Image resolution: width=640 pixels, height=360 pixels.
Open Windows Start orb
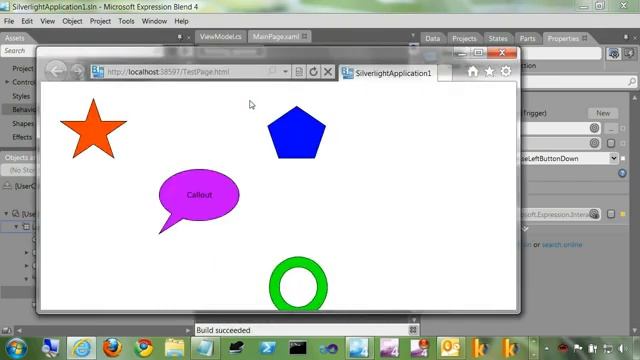pos(17,348)
